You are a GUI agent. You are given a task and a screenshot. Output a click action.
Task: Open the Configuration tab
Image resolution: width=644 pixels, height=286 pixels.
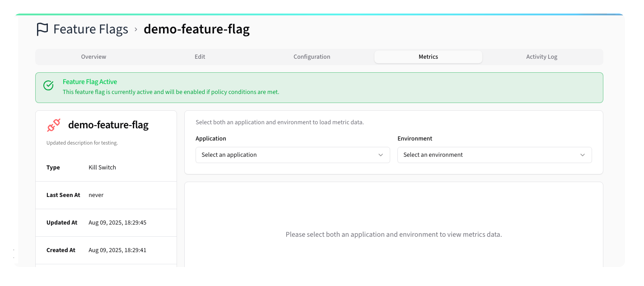[x=312, y=56]
